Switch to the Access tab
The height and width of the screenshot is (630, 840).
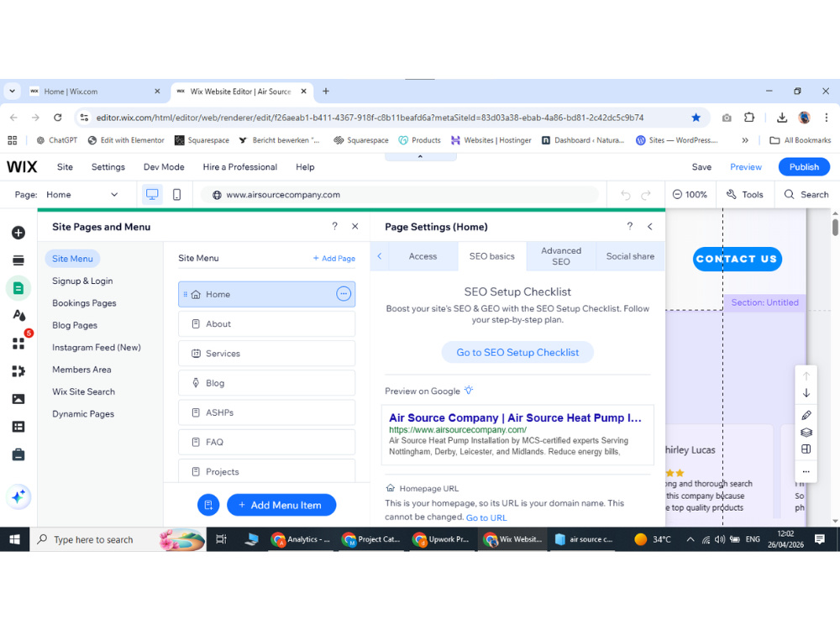(x=423, y=256)
